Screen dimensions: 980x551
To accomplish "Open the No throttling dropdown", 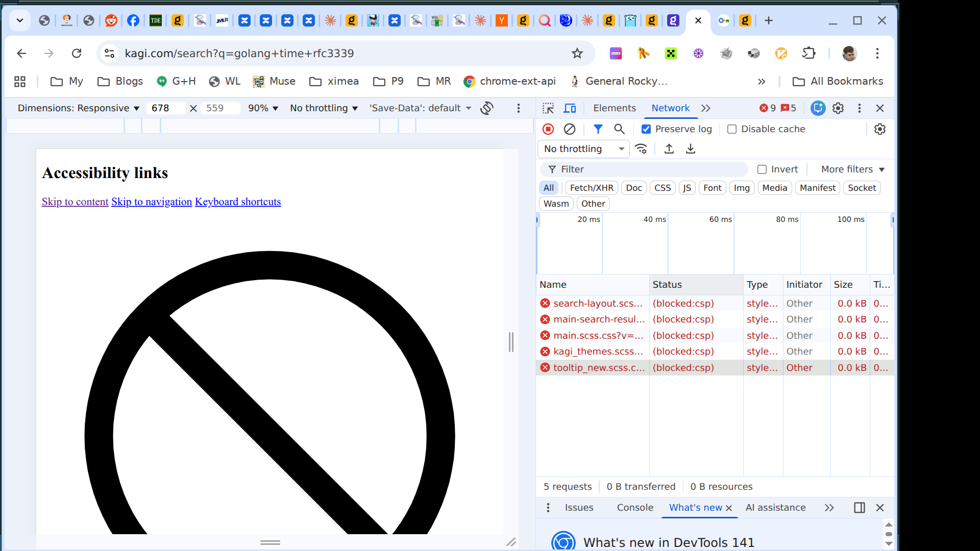I will [583, 148].
